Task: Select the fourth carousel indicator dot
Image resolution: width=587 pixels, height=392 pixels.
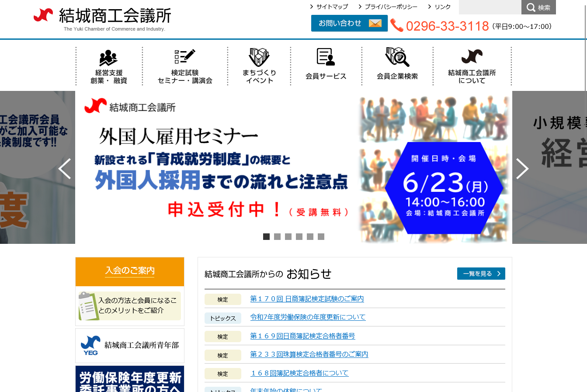Action: point(299,237)
